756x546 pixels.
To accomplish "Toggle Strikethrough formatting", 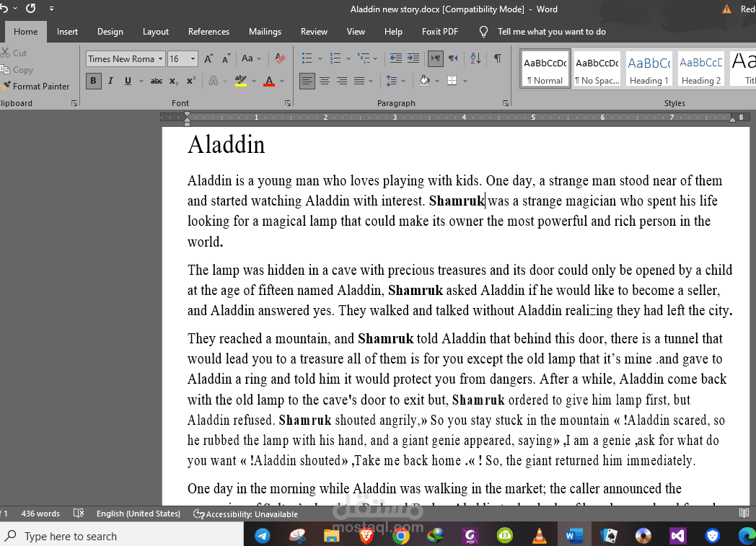I will (157, 81).
